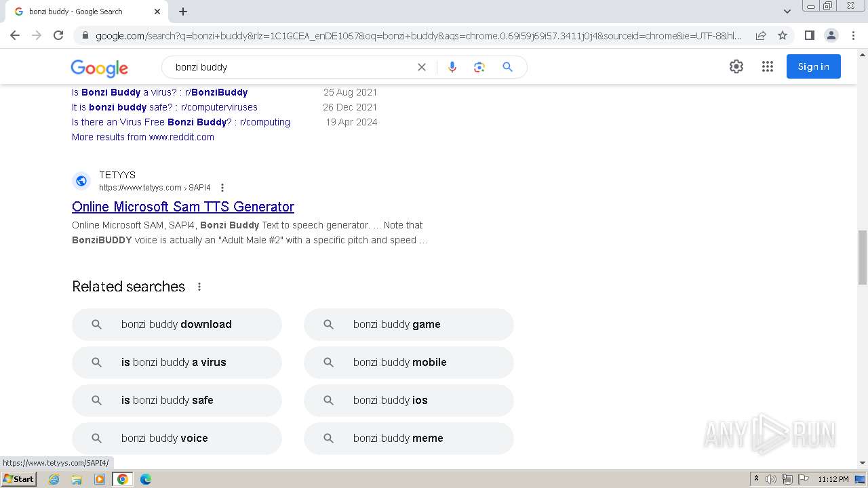Open Action Center flag icon
The height and width of the screenshot is (488, 868).
[x=804, y=479]
